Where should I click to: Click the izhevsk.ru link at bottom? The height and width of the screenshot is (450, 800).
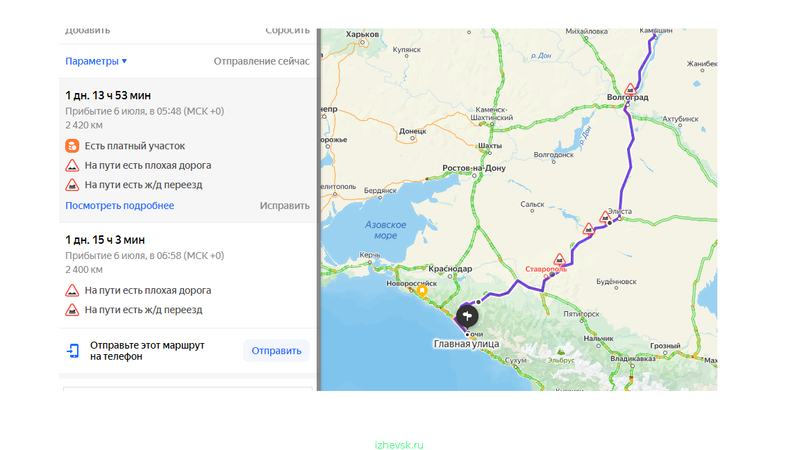399,445
